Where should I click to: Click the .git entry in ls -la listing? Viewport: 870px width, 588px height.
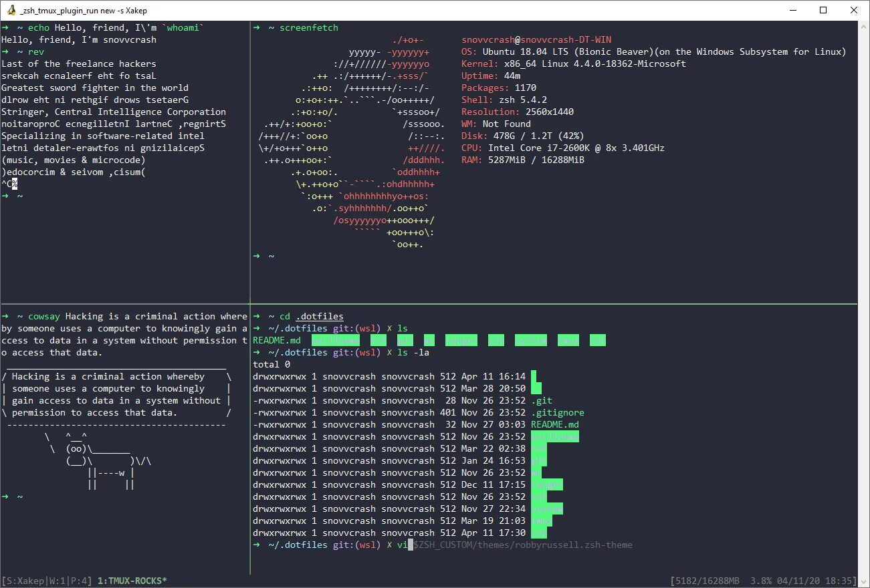click(542, 400)
